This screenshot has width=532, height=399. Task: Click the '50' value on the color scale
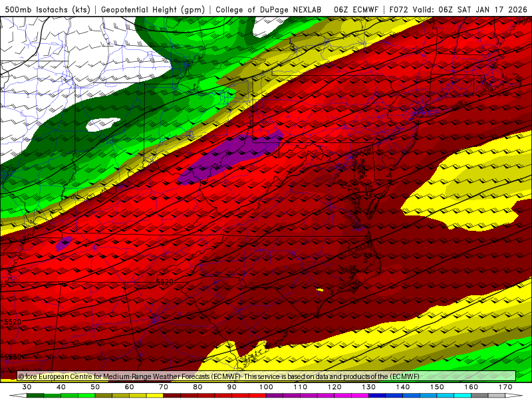click(x=95, y=387)
